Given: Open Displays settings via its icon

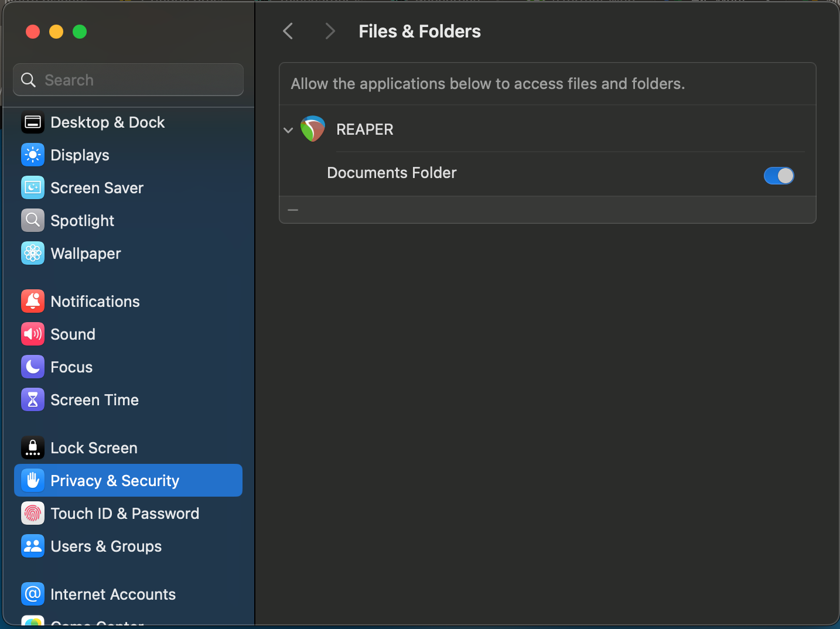Looking at the screenshot, I should click(33, 155).
